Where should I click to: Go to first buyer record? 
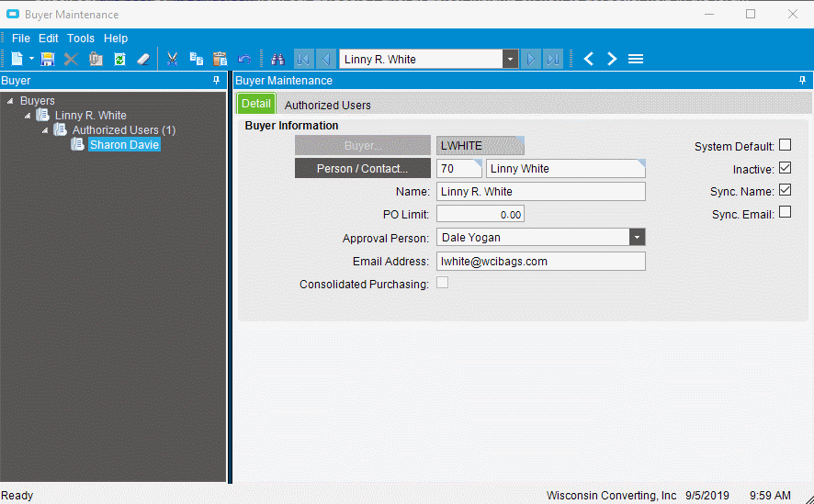pyautogui.click(x=304, y=59)
